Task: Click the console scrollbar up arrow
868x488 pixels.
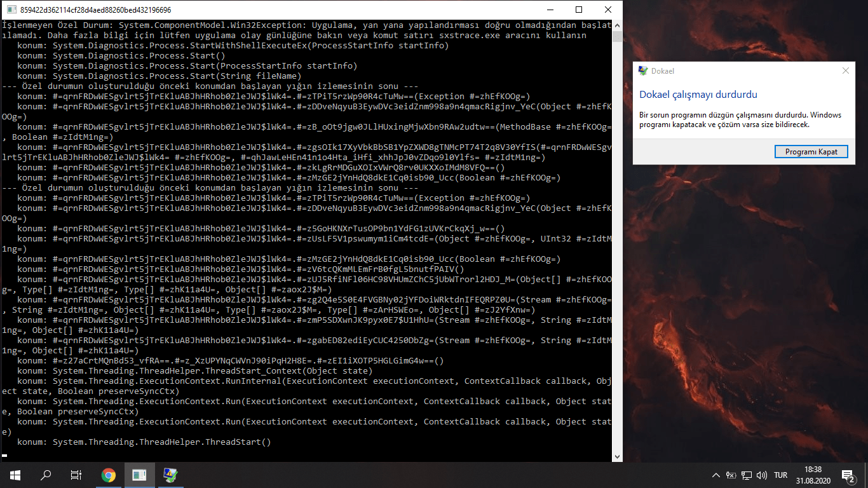Action: pyautogui.click(x=617, y=25)
